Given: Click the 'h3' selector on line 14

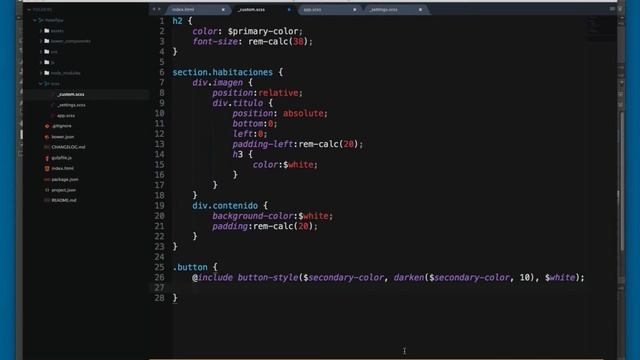Looking at the screenshot, I should click(x=238, y=154).
